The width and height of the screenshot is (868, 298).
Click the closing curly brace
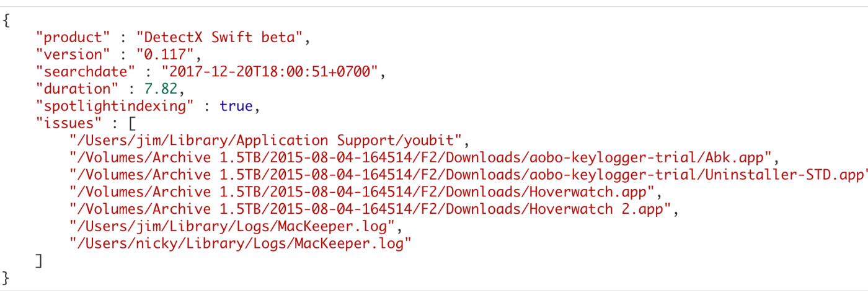[x=7, y=278]
